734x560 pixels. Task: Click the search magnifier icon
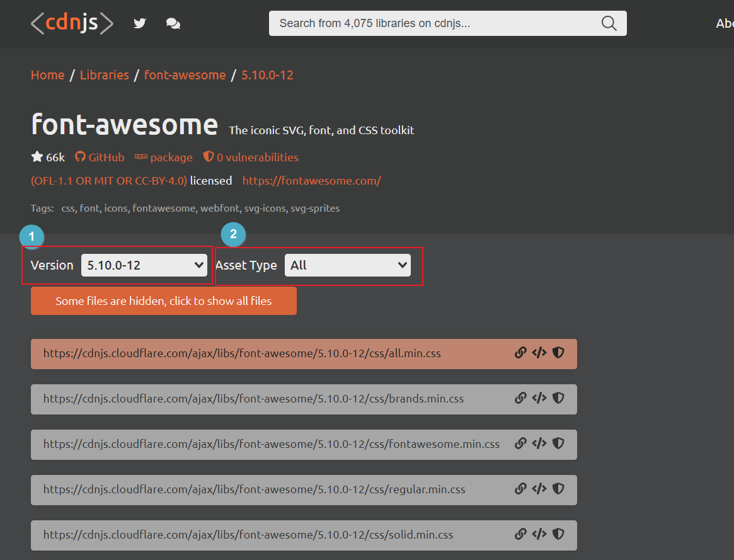click(x=609, y=23)
